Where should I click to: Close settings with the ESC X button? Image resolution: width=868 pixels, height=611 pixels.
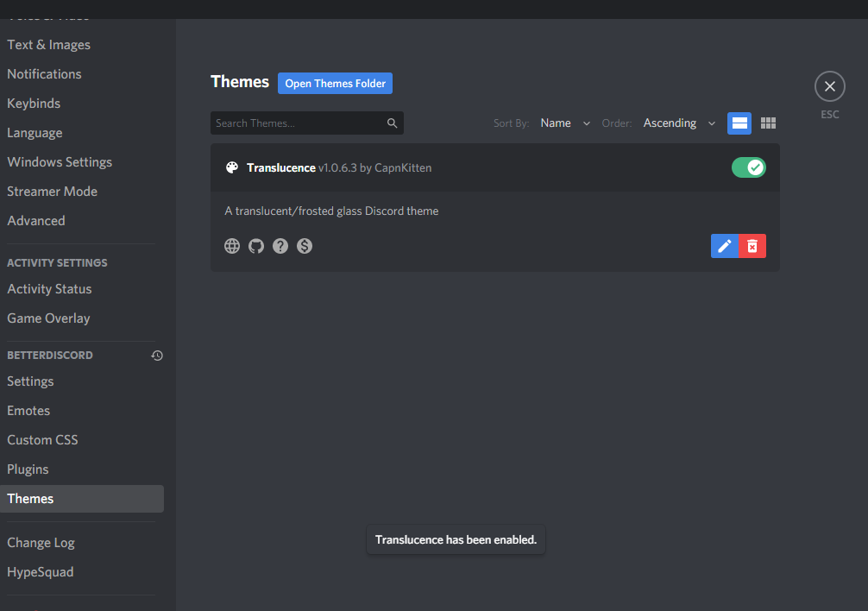830,86
